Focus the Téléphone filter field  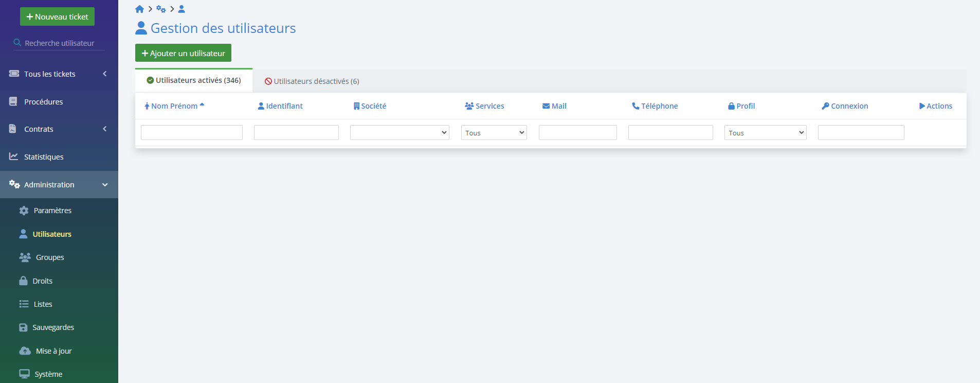coord(670,132)
